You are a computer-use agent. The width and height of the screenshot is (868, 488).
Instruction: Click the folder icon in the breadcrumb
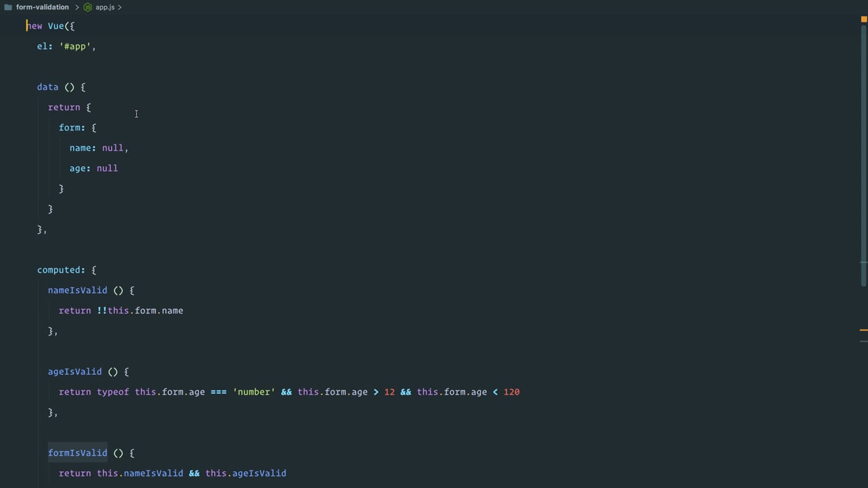tap(8, 7)
